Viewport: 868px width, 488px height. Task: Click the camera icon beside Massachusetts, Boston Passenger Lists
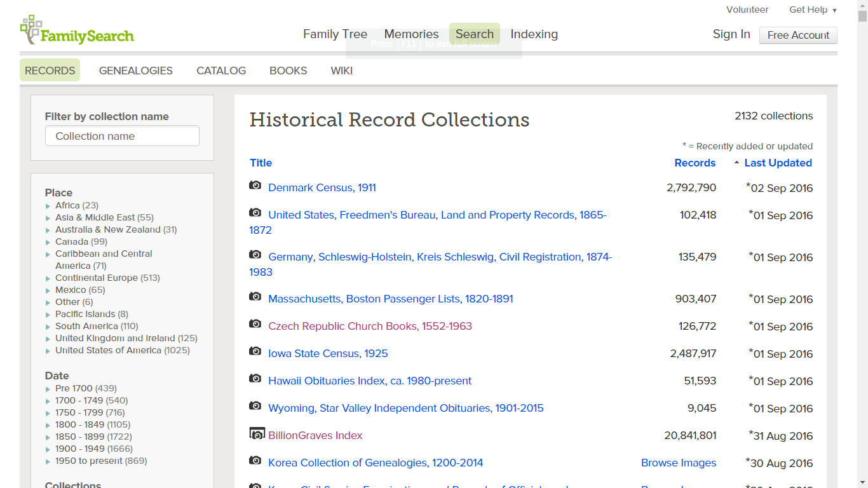(x=255, y=297)
